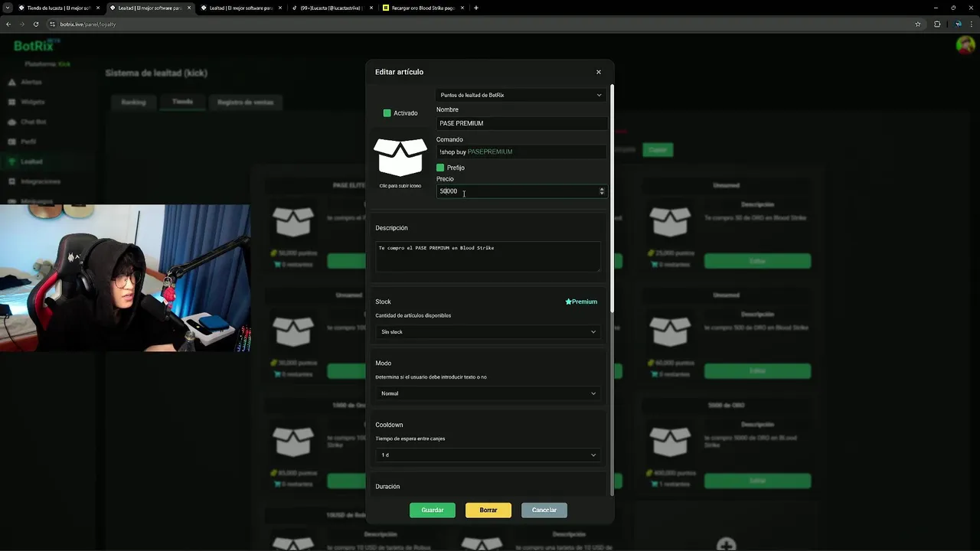Screen dimensions: 980x551
Task: Click the plus icon to add shop item
Action: 726,544
